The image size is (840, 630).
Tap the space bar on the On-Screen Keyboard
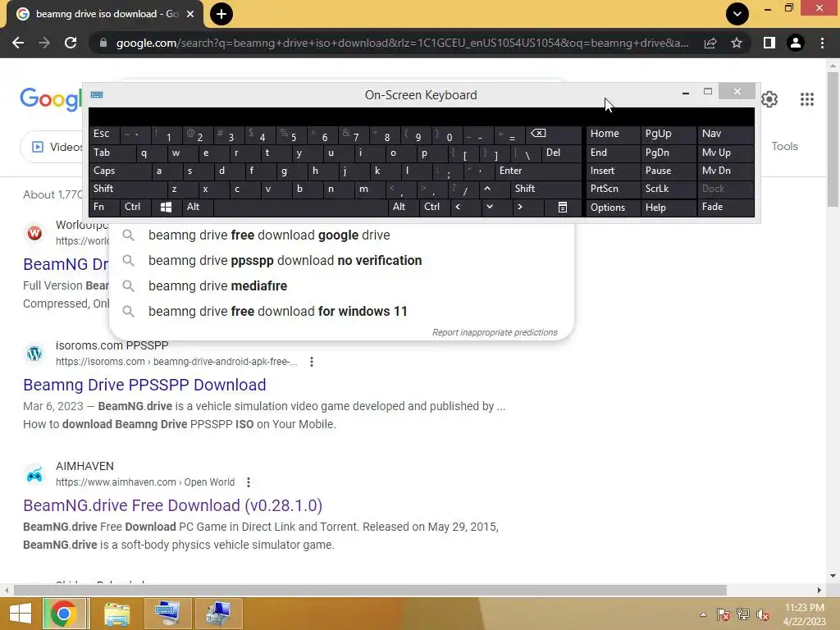click(300, 208)
